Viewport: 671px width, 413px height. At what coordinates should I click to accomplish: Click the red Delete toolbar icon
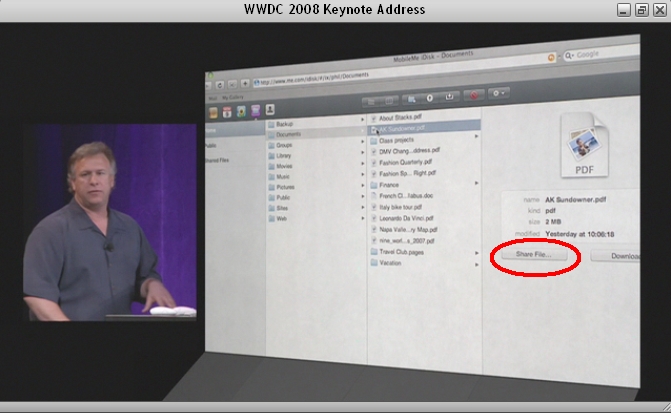(x=474, y=95)
